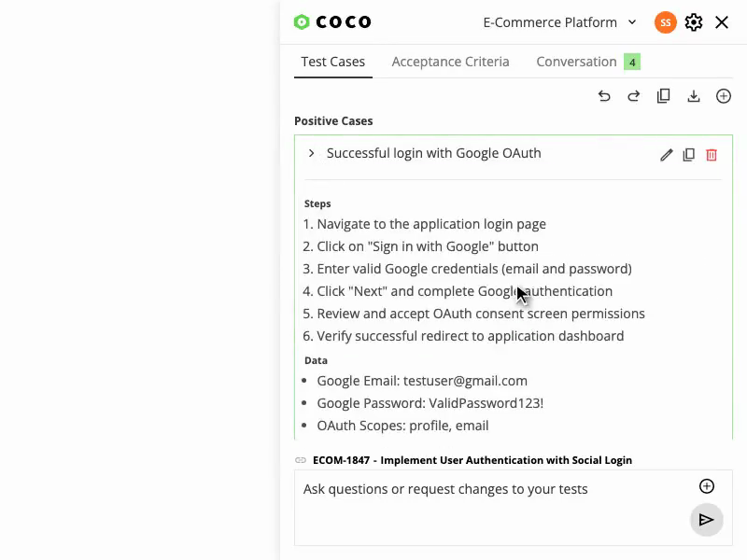Screen dimensions: 747x560
Task: Open the ECOM-1847 linked ticket
Action: pyautogui.click(x=472, y=460)
